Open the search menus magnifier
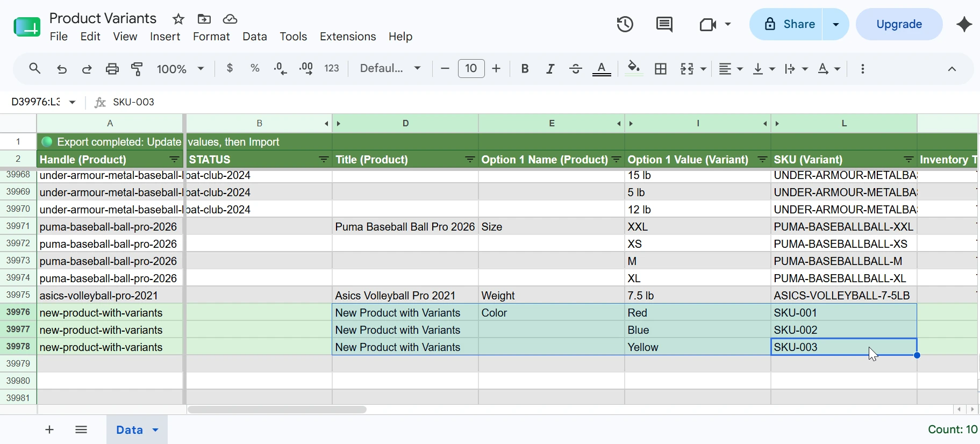 tap(35, 69)
